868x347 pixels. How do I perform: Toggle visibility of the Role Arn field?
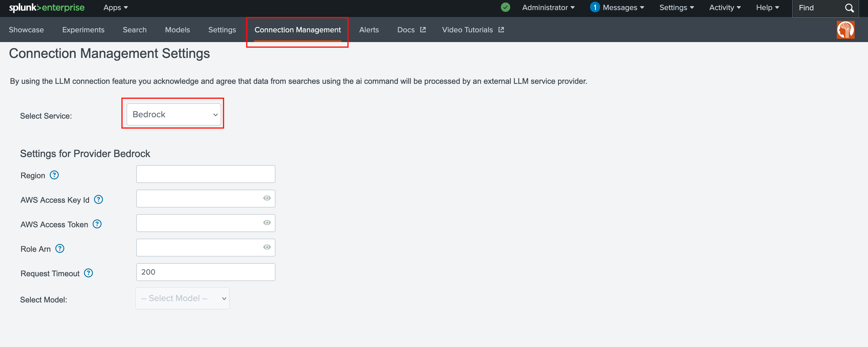coord(267,247)
